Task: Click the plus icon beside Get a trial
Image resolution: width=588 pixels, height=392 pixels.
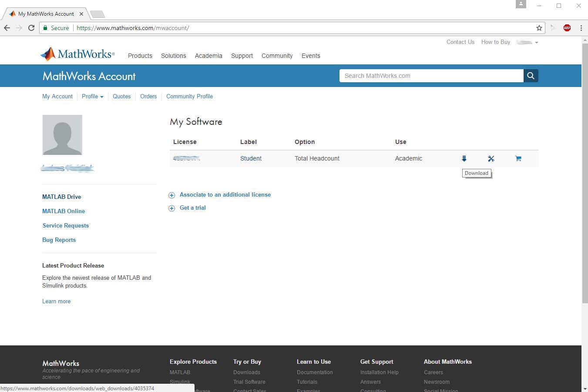Action: click(171, 208)
